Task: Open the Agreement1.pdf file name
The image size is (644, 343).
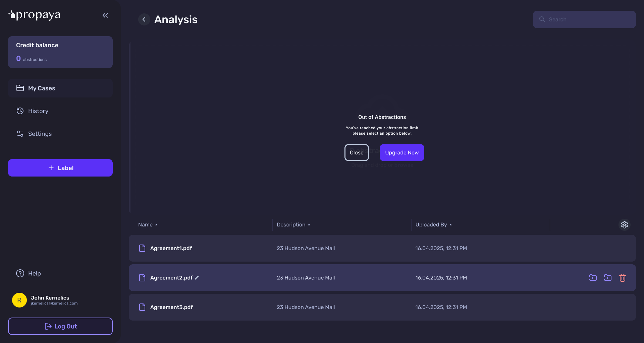Action: 171,248
